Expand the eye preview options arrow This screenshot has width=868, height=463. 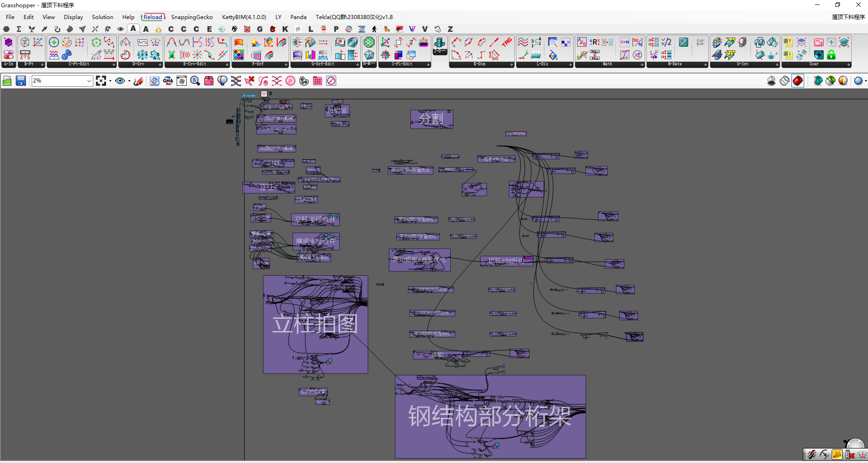coord(129,81)
